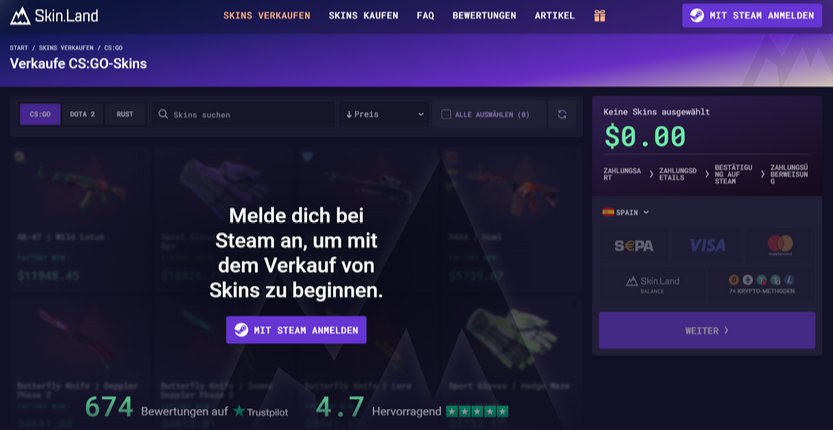This screenshot has width=833, height=430.
Task: Choose the VISA payment option
Action: [707, 246]
